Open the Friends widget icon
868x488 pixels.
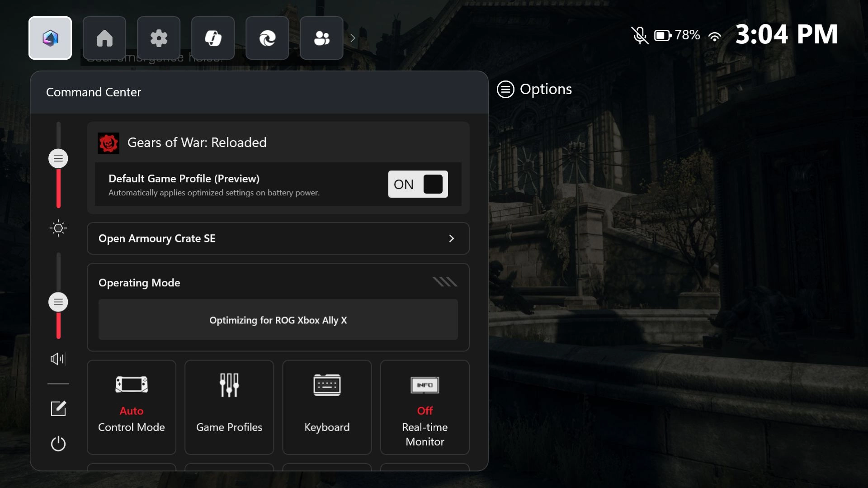click(321, 38)
